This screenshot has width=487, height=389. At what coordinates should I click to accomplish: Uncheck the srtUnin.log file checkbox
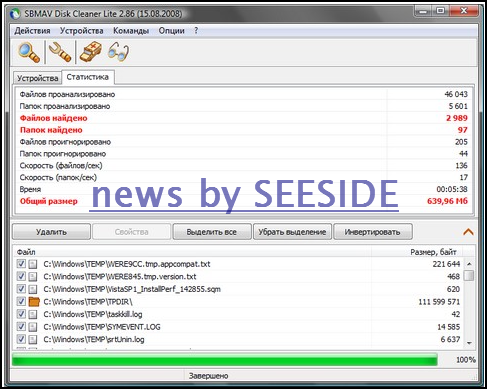click(x=21, y=339)
